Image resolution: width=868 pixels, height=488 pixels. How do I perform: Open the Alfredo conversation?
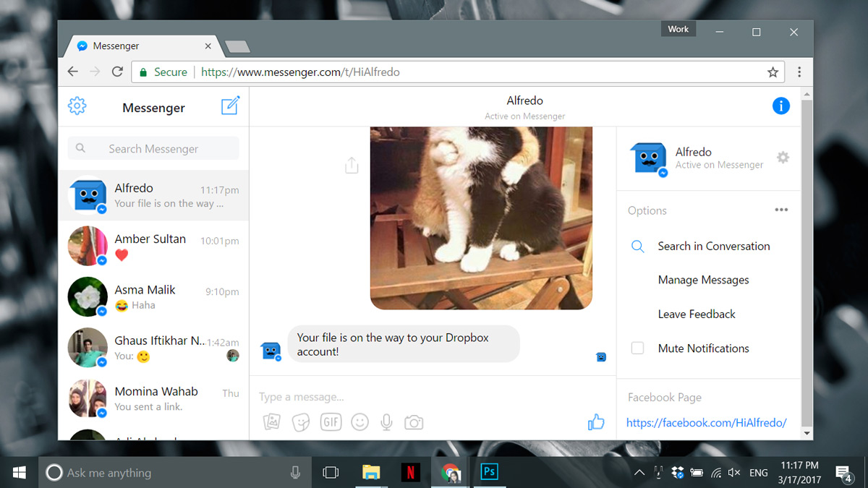(153, 195)
